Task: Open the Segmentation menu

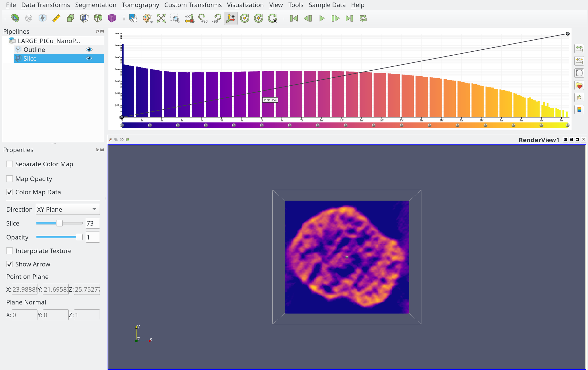Action: pos(96,5)
